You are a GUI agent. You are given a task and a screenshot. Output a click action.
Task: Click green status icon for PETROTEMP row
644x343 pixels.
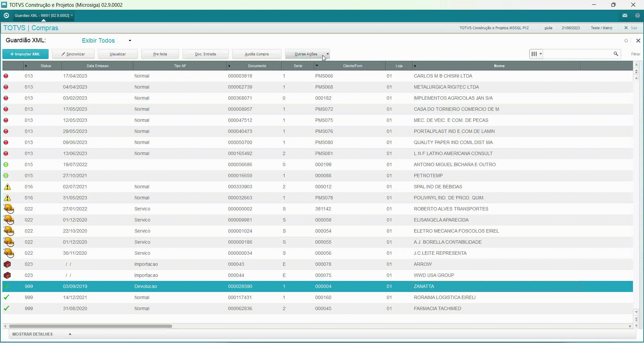[x=6, y=176]
